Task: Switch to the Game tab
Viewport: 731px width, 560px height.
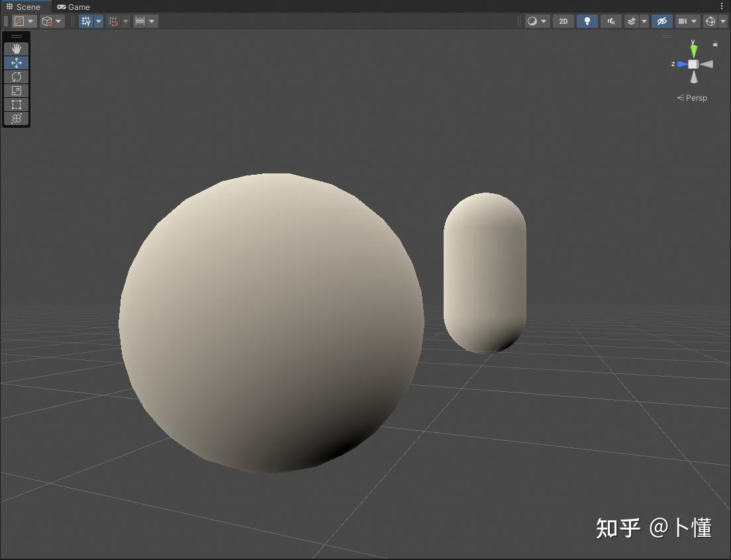Action: (73, 7)
